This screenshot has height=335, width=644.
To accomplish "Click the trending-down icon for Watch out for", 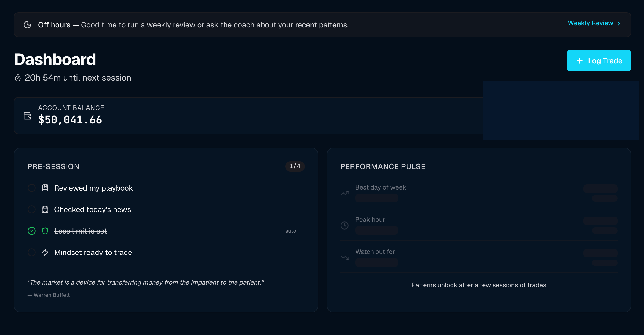I will pos(345,258).
